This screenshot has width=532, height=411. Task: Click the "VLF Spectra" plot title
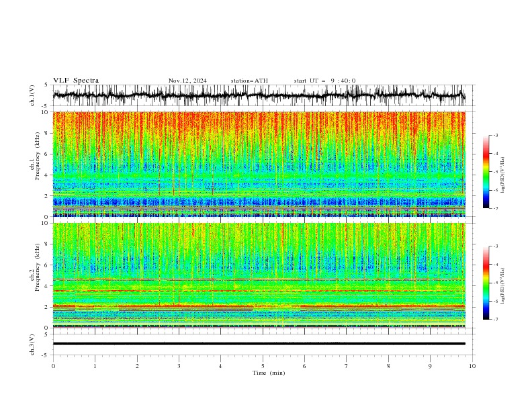point(76,81)
